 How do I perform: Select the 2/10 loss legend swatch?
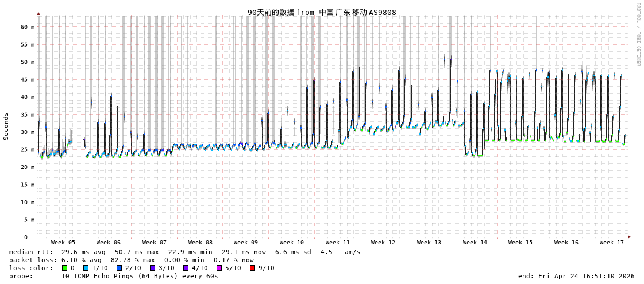119,268
